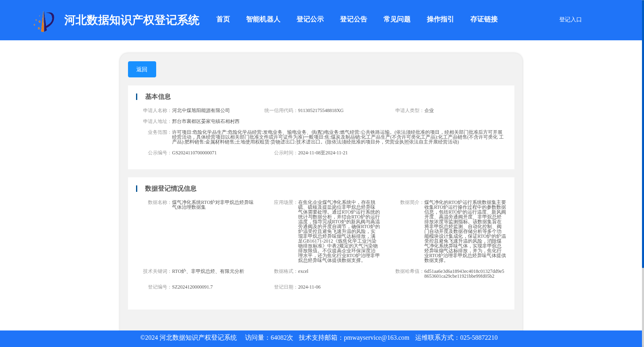Click support email pmwayservice@163.com

[x=376, y=338]
